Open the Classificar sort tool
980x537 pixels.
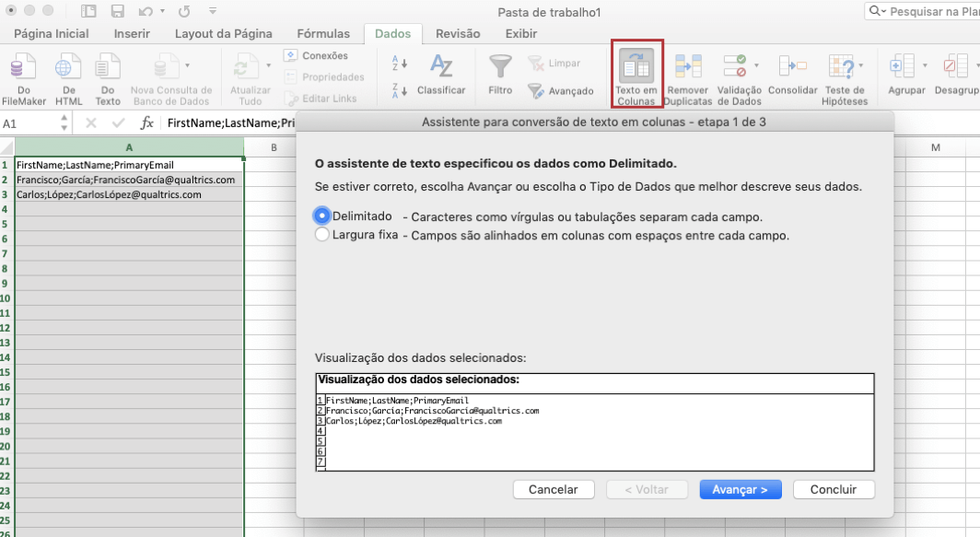[441, 75]
